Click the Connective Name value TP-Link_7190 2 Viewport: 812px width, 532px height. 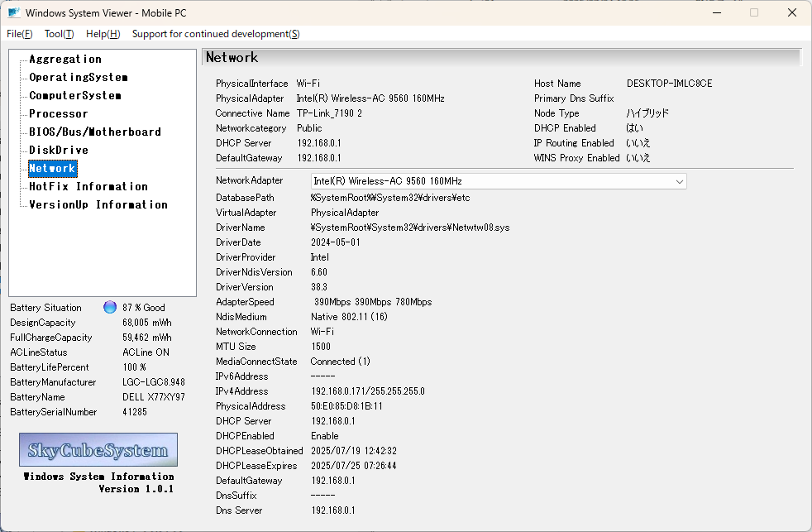(x=329, y=113)
